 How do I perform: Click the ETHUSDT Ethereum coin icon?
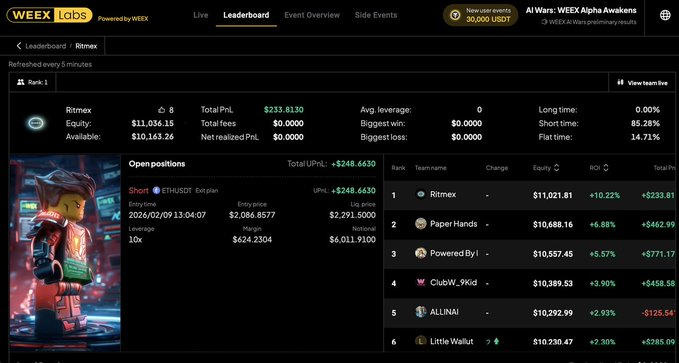click(x=156, y=191)
